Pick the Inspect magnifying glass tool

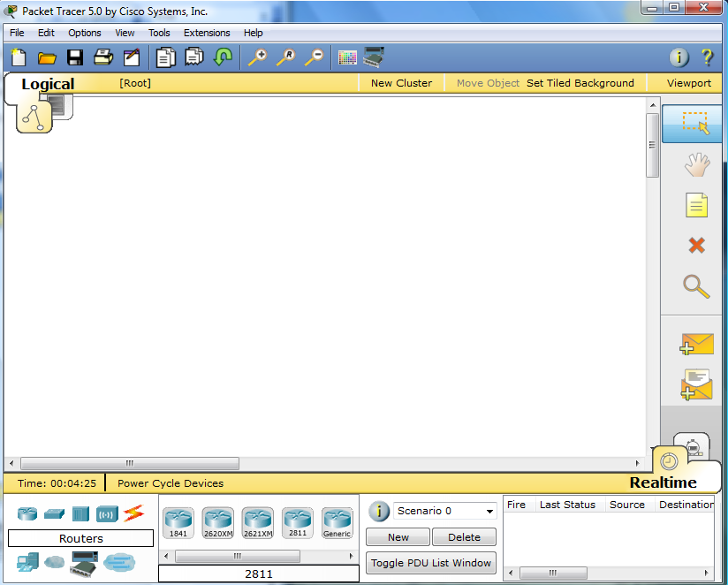(696, 286)
